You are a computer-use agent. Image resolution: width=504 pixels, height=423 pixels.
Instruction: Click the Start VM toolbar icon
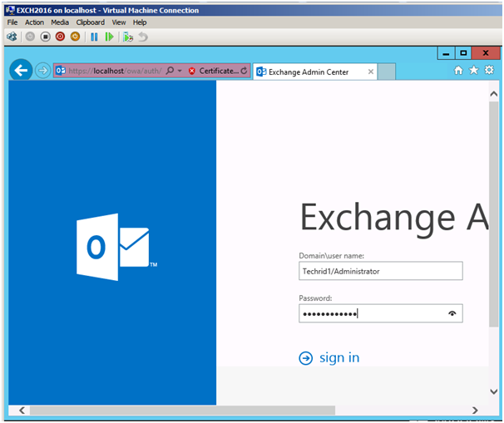tap(30, 37)
